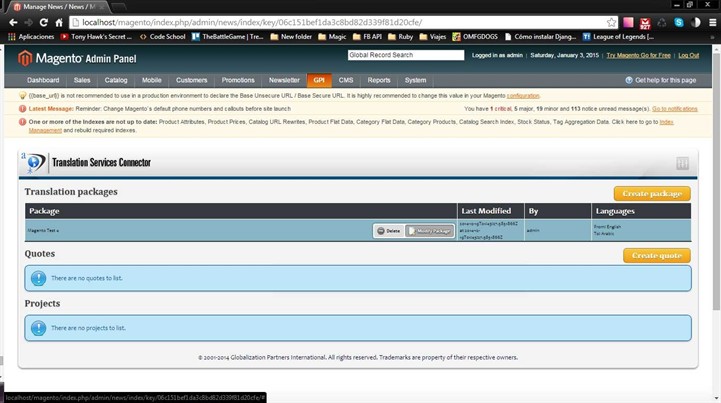Click the Log Out link

(688, 55)
